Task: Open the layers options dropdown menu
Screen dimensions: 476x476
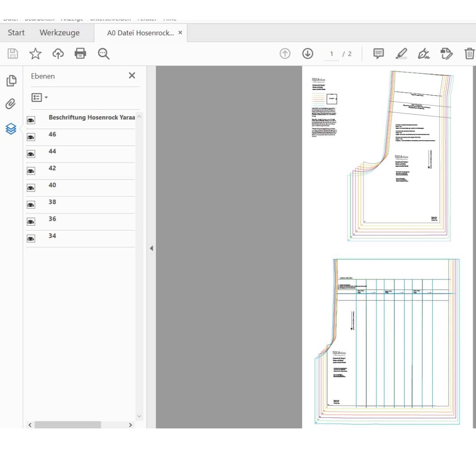Action: pyautogui.click(x=40, y=97)
